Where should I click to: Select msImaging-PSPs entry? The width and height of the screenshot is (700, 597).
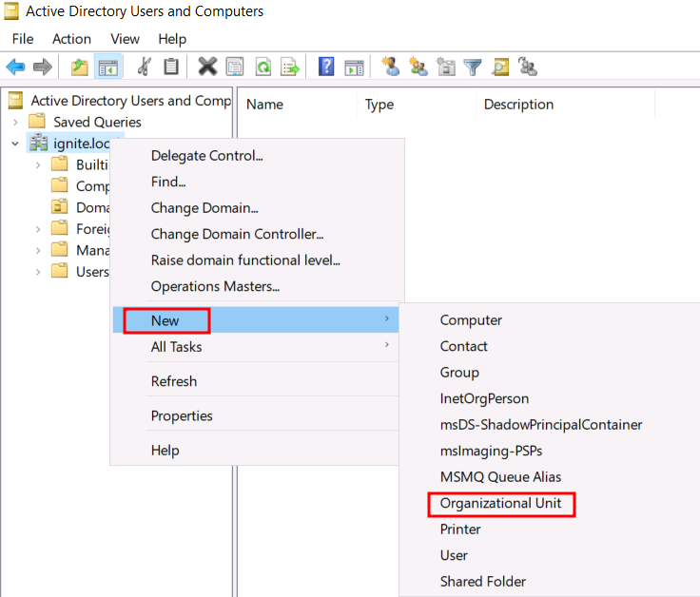[x=491, y=451]
